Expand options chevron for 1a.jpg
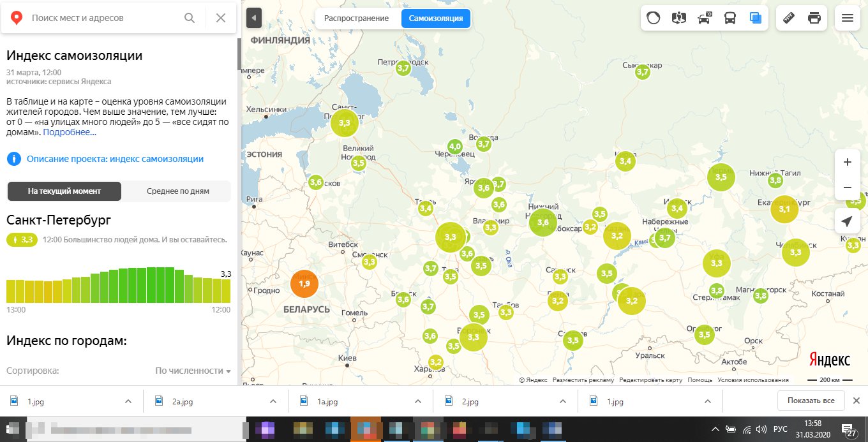The image size is (868, 442). 418,402
